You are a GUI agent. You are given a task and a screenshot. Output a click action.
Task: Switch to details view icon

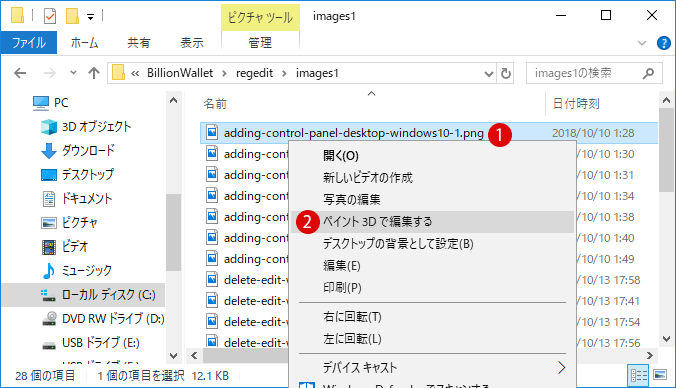(x=638, y=376)
